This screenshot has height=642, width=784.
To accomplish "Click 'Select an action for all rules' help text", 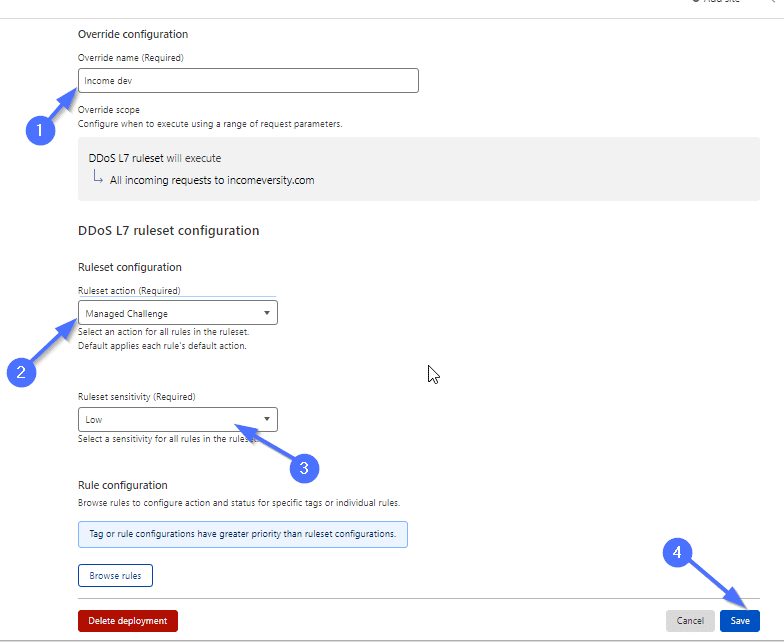I will [x=164, y=332].
